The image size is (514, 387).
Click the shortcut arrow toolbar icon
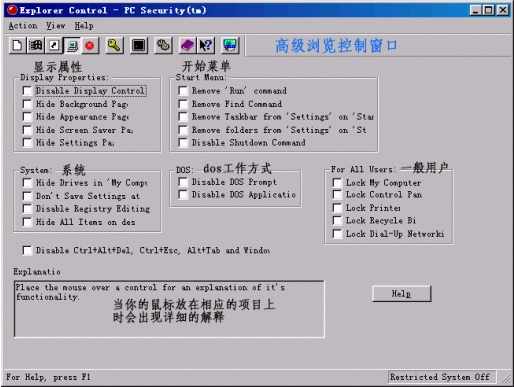click(53, 45)
